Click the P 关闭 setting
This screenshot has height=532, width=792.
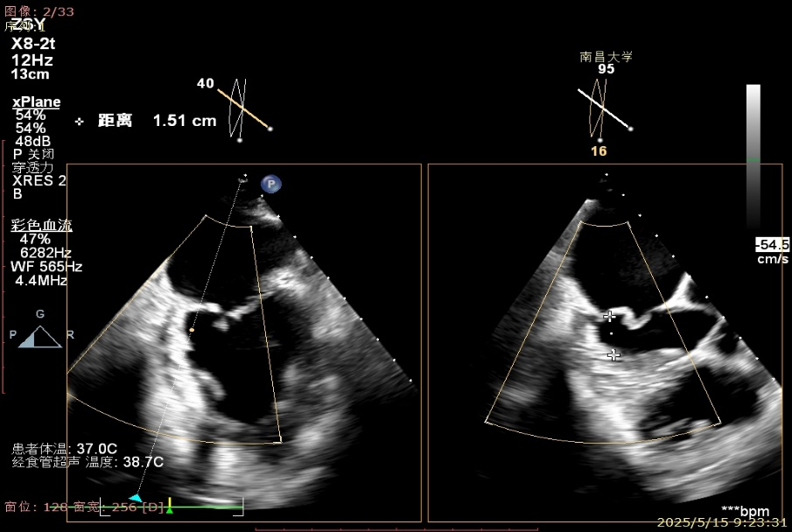point(33,154)
